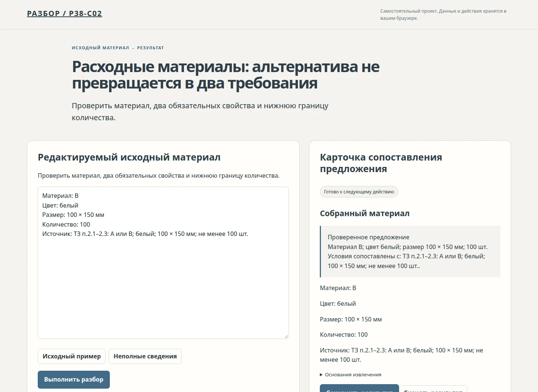Click into the editable source material textarea
The height and width of the screenshot is (392, 538).
pos(163,263)
